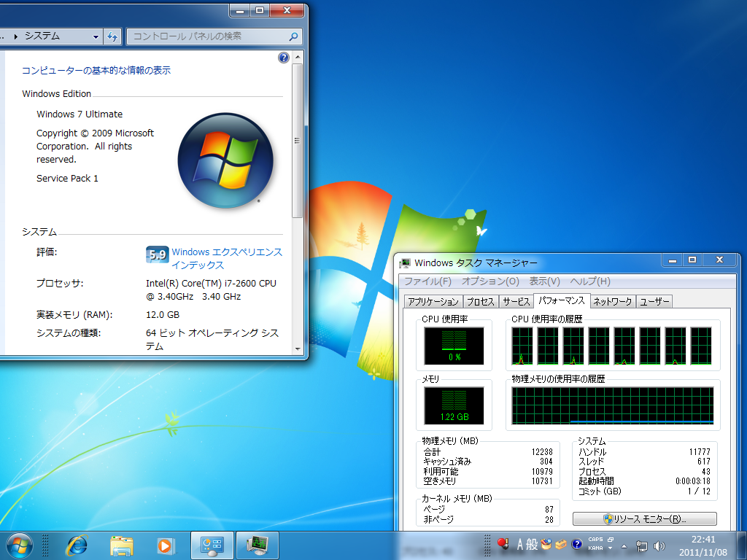Screen dimensions: 747x560
Task: Toggle the CAPS lock indicator in language bar
Action: [x=595, y=540]
